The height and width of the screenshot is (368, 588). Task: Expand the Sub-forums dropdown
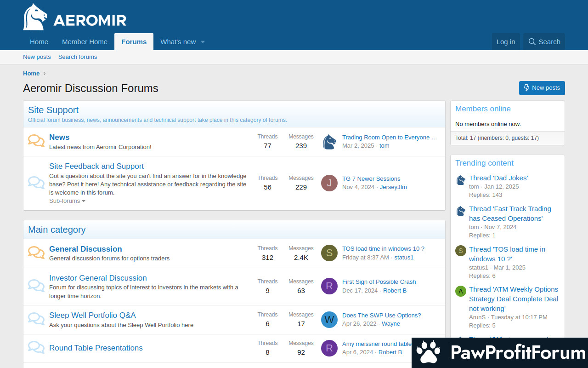tap(67, 201)
